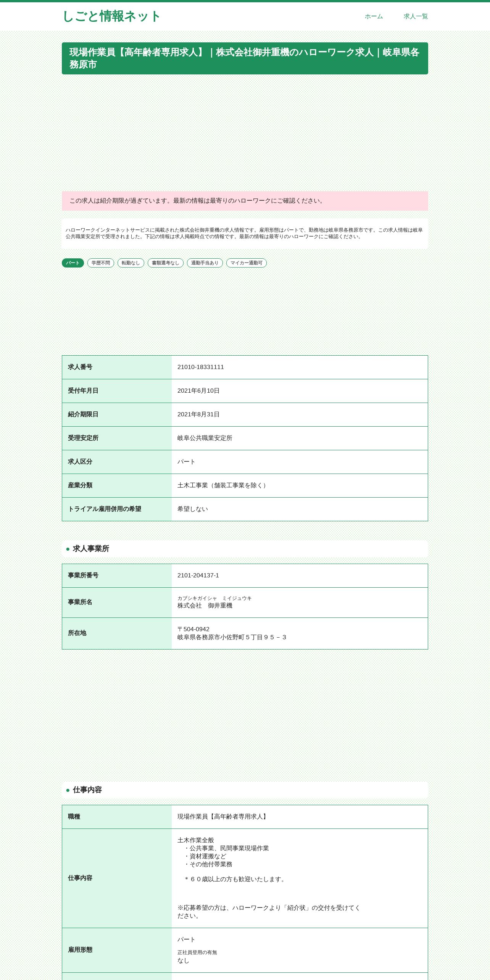Screen dimensions: 490x980
Task: Select the 転勤なし tag
Action: pyautogui.click(x=131, y=263)
